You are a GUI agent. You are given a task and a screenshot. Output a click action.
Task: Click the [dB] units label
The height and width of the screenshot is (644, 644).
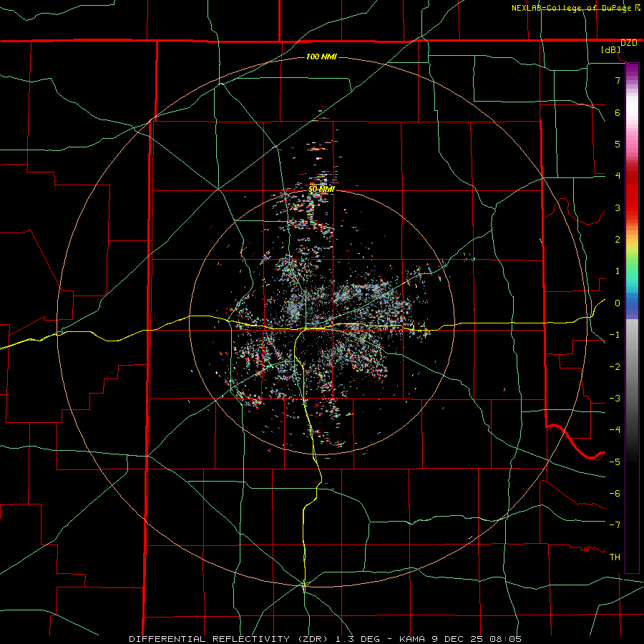click(611, 49)
